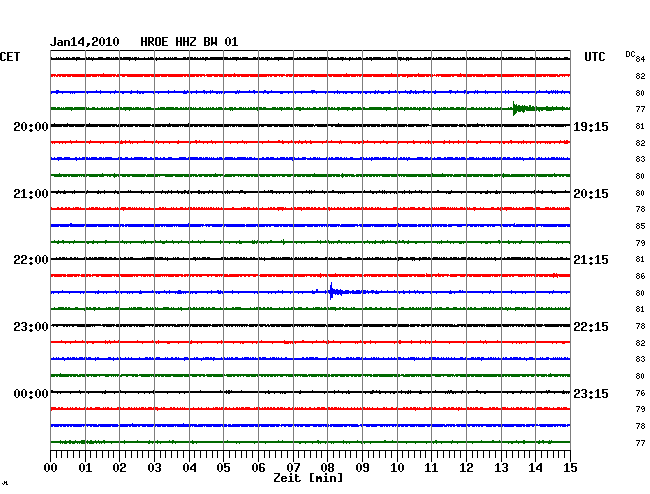Click the 15 minute axis tick label
This screenshot has height=494, width=650.
point(570,467)
